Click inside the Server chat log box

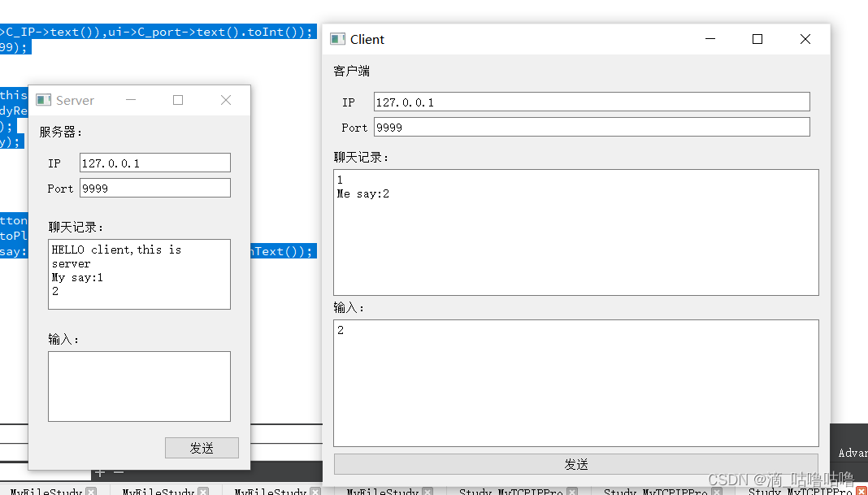140,274
